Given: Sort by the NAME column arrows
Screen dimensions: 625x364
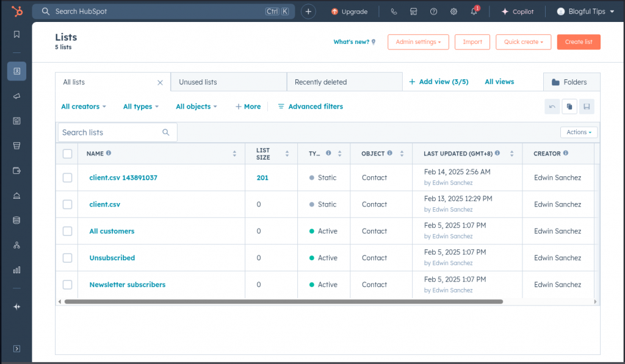Looking at the screenshot, I should (234, 154).
